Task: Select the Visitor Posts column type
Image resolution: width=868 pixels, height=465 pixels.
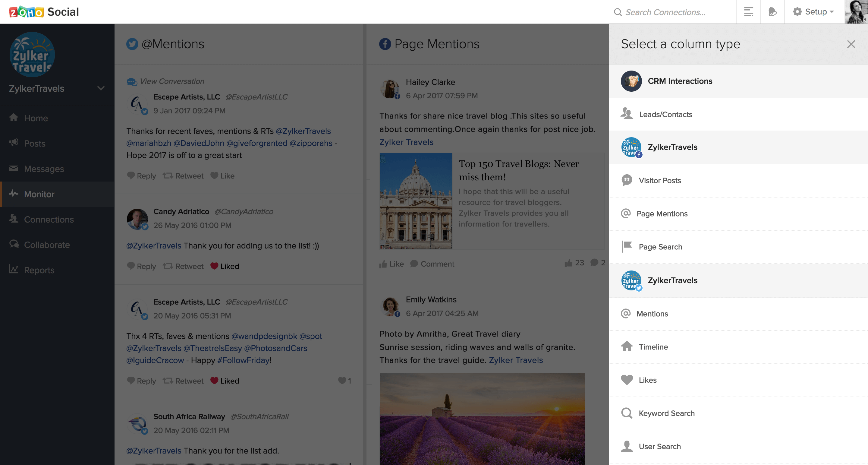Action: 738,180
